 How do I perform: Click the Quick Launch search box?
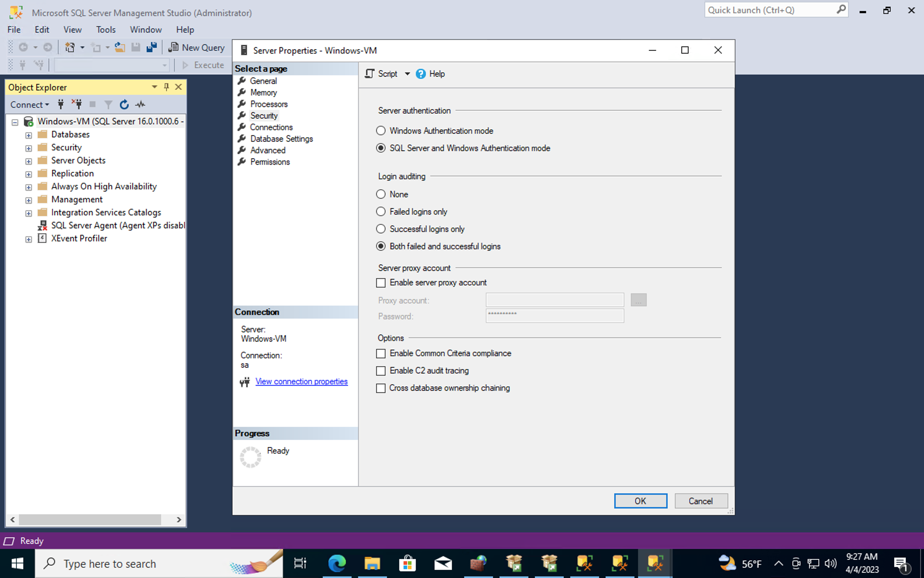pyautogui.click(x=776, y=10)
